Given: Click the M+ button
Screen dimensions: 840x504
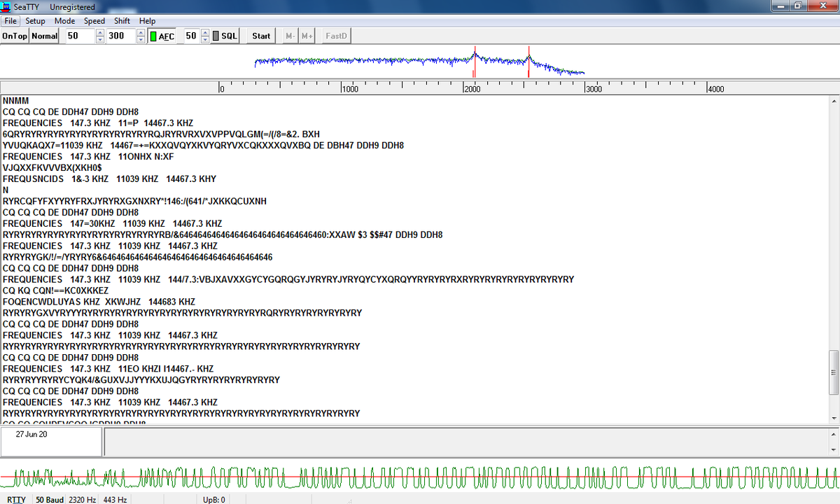Looking at the screenshot, I should coord(306,36).
